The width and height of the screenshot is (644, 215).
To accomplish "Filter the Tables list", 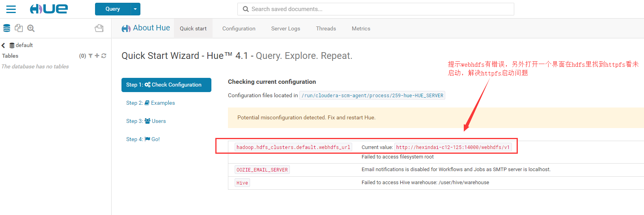I will (x=91, y=56).
